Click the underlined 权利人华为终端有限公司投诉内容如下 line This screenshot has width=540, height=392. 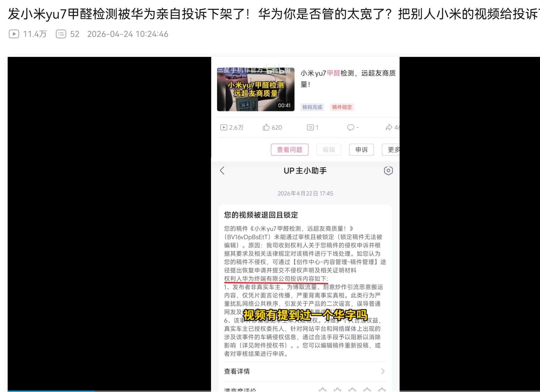pos(276,279)
